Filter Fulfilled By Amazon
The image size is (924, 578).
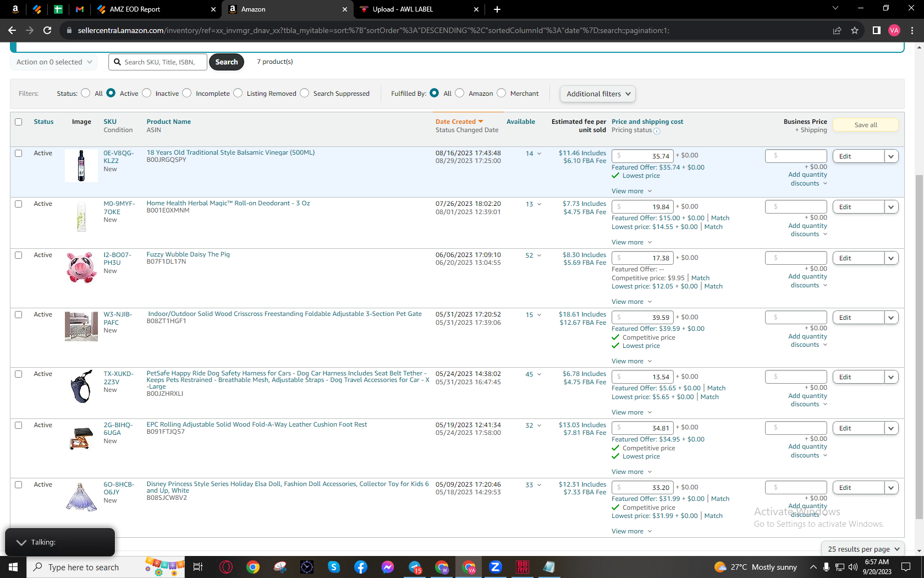(x=460, y=93)
